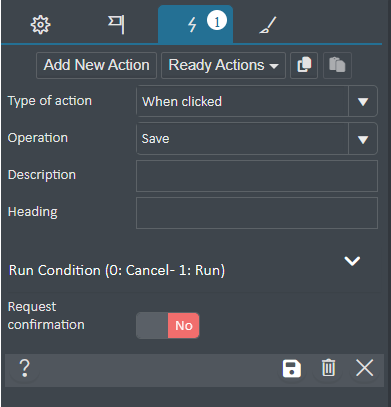Open the Ready Actions dropdown menu
The image size is (391, 407).
click(x=223, y=65)
